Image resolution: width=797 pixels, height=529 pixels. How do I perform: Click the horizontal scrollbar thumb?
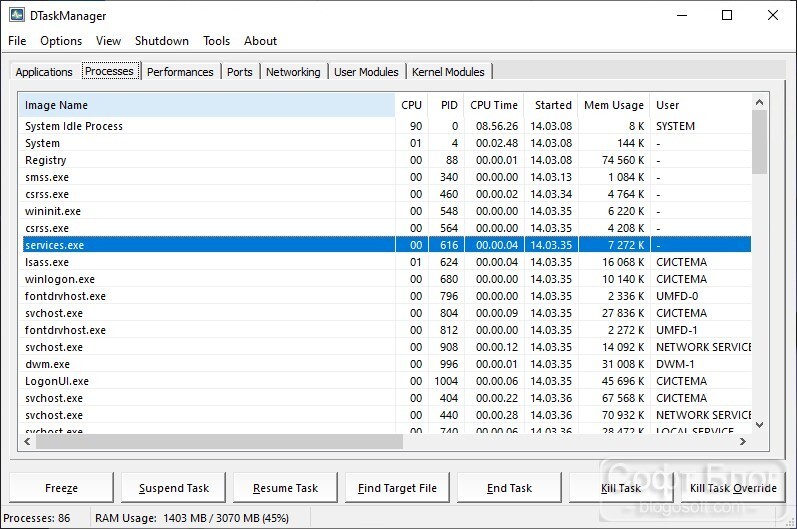click(219, 442)
